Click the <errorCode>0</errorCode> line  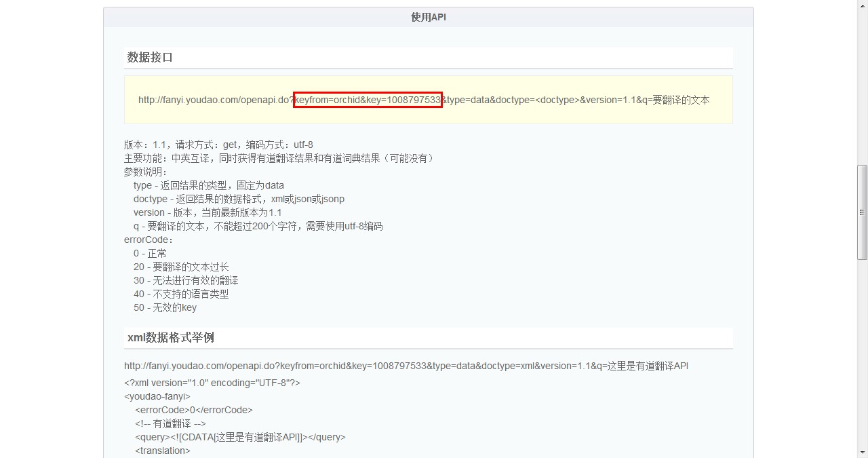[x=194, y=410]
